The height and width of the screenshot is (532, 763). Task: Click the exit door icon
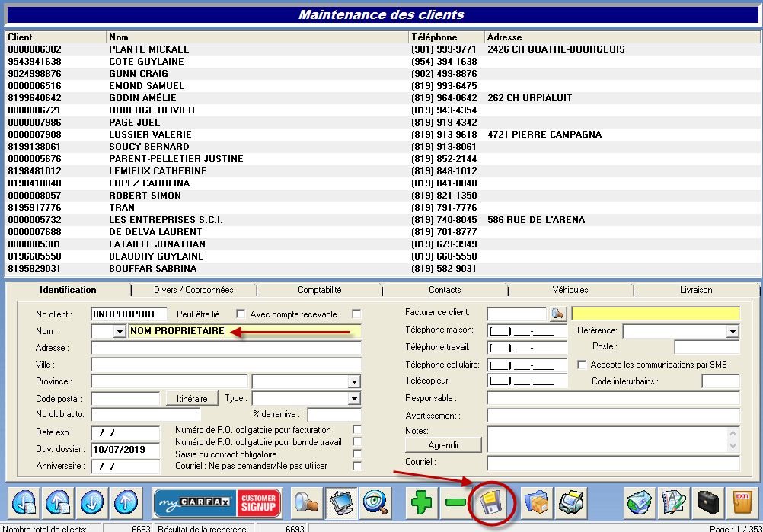[x=742, y=503]
